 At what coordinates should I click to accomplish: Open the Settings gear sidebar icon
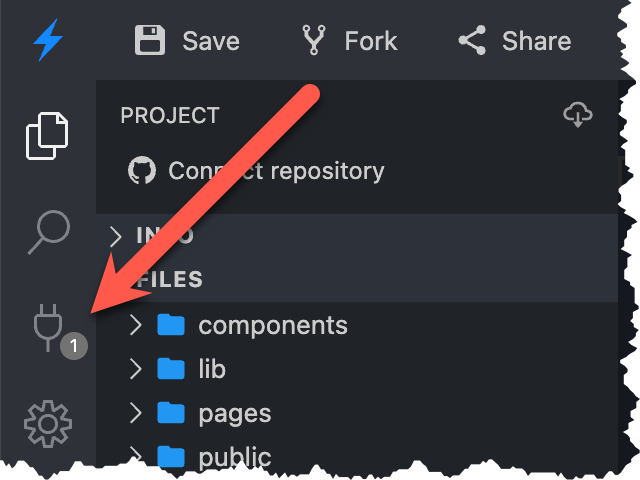click(x=48, y=424)
